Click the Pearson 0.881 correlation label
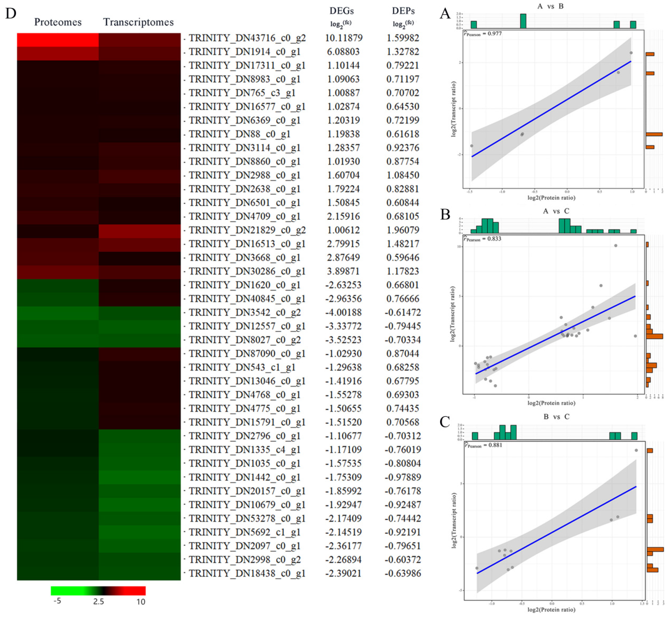 pyautogui.click(x=484, y=445)
